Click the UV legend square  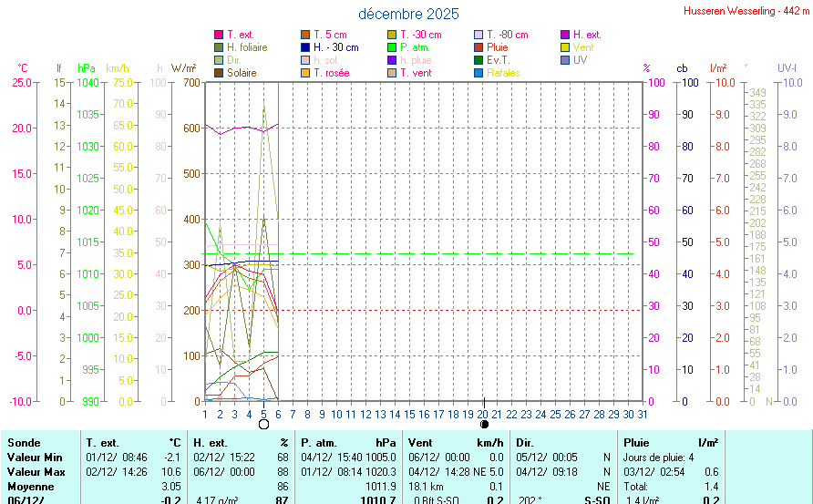[565, 60]
